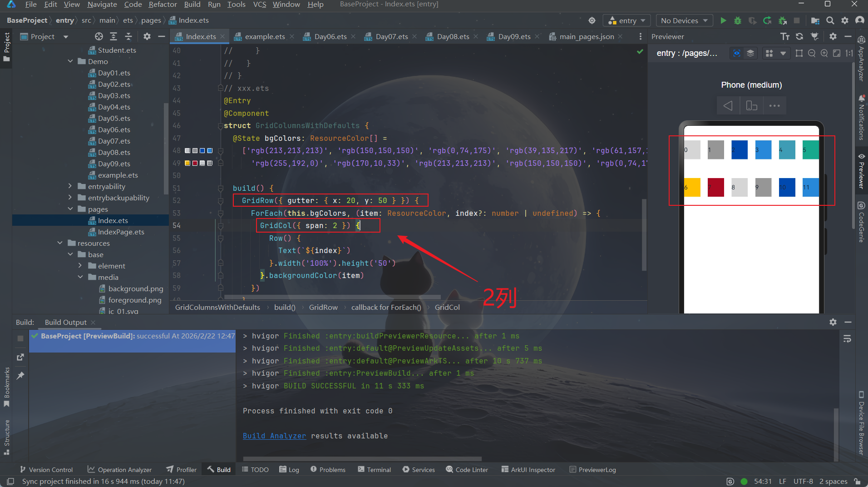Open the Build Analyzer link
The height and width of the screenshot is (487, 868).
tap(274, 436)
